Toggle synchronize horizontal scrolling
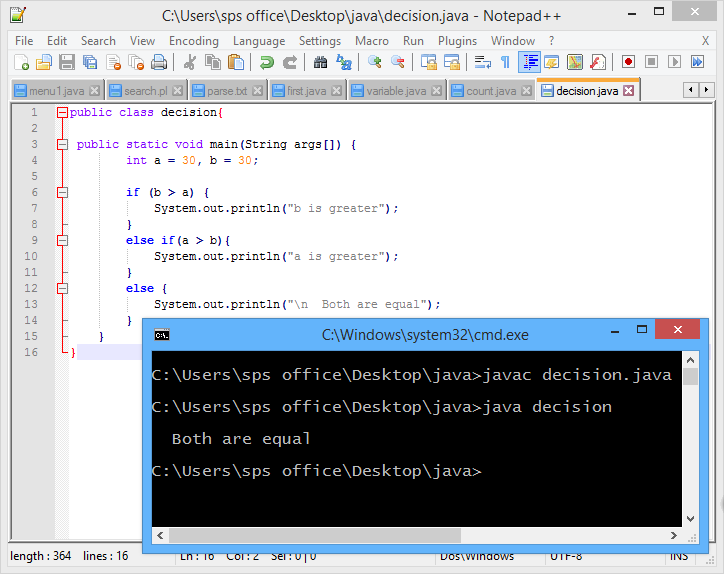724x574 pixels. (x=452, y=62)
